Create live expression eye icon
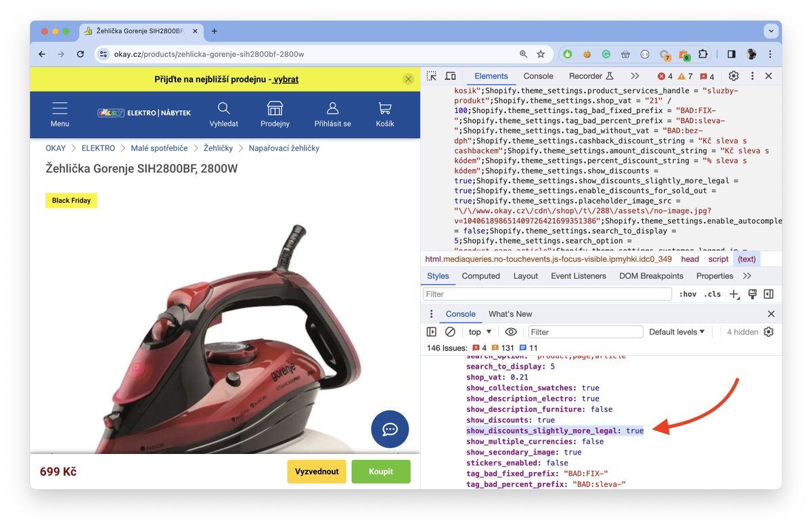The height and width of the screenshot is (529, 812). click(x=511, y=332)
